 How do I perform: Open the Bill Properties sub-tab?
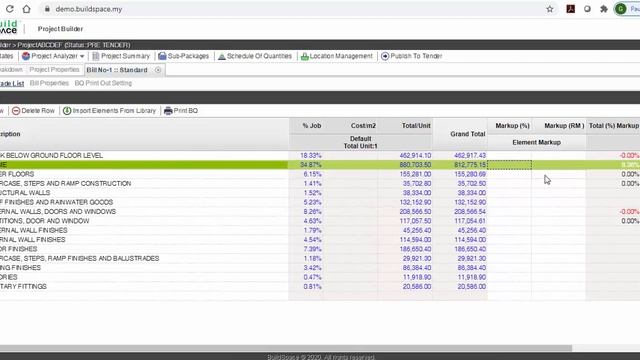click(49, 83)
